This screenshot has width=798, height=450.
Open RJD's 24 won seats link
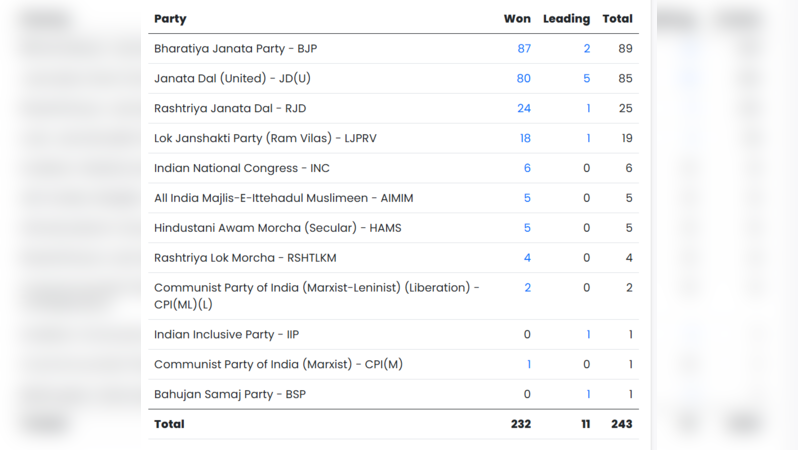[x=523, y=109]
